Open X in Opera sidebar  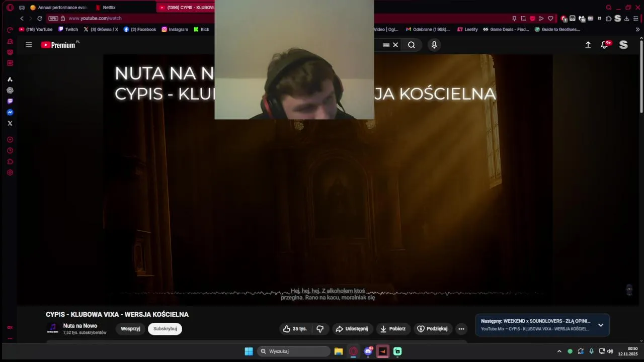click(x=10, y=123)
